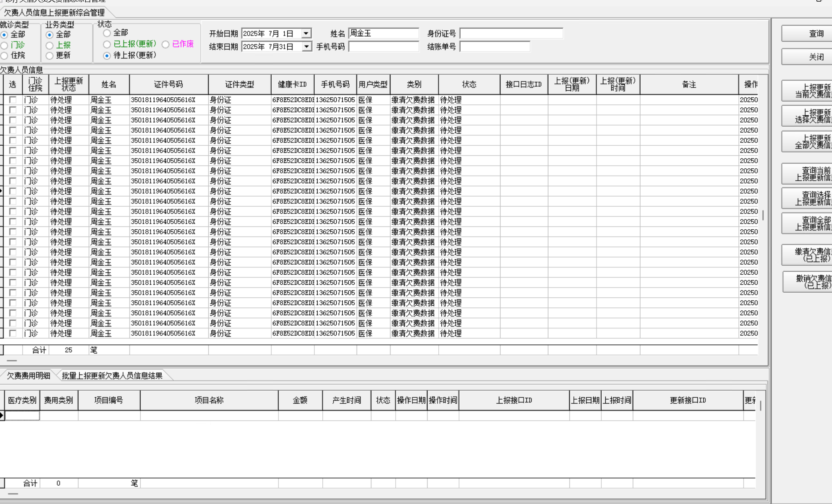Click into the 身份证号 input field

(511, 33)
